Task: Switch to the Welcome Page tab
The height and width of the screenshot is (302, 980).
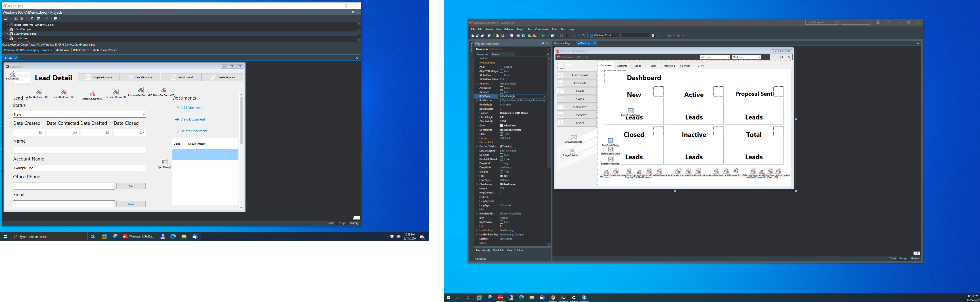Action: (x=562, y=43)
